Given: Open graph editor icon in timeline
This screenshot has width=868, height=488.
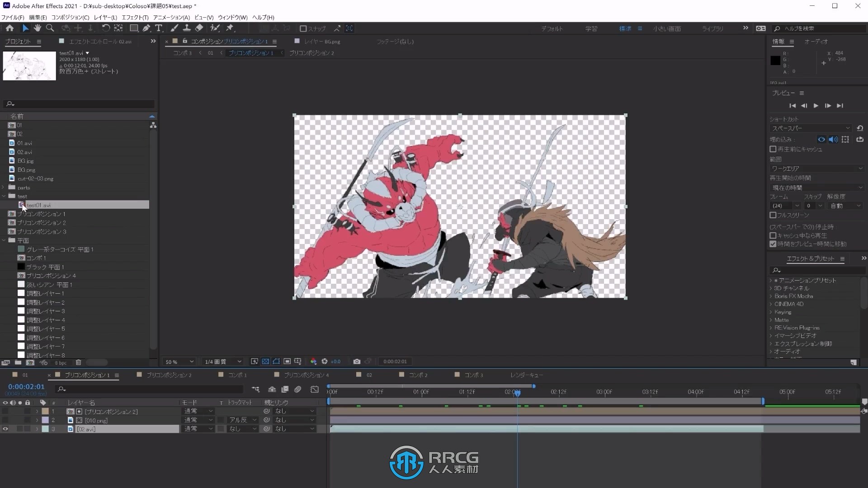Looking at the screenshot, I should tap(315, 389).
